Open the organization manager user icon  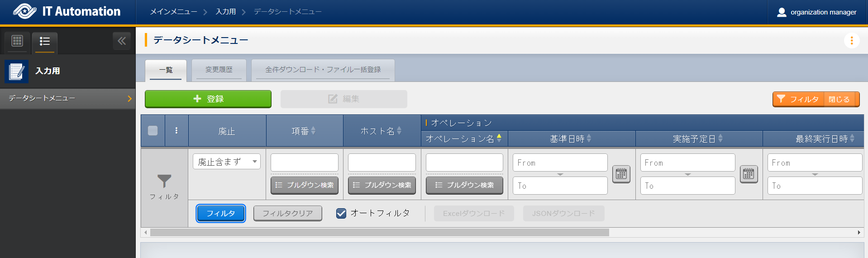(782, 12)
